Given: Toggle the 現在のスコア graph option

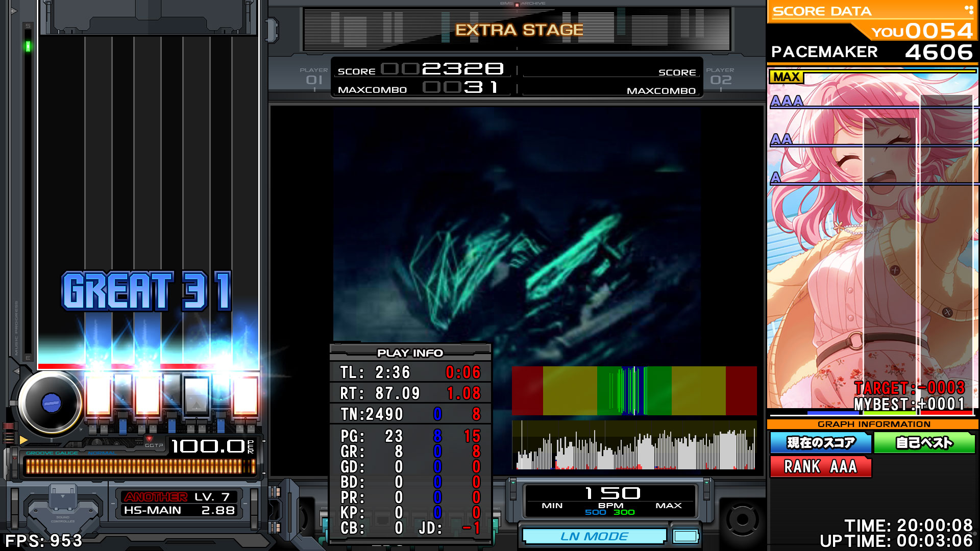Looking at the screenshot, I should tap(821, 443).
